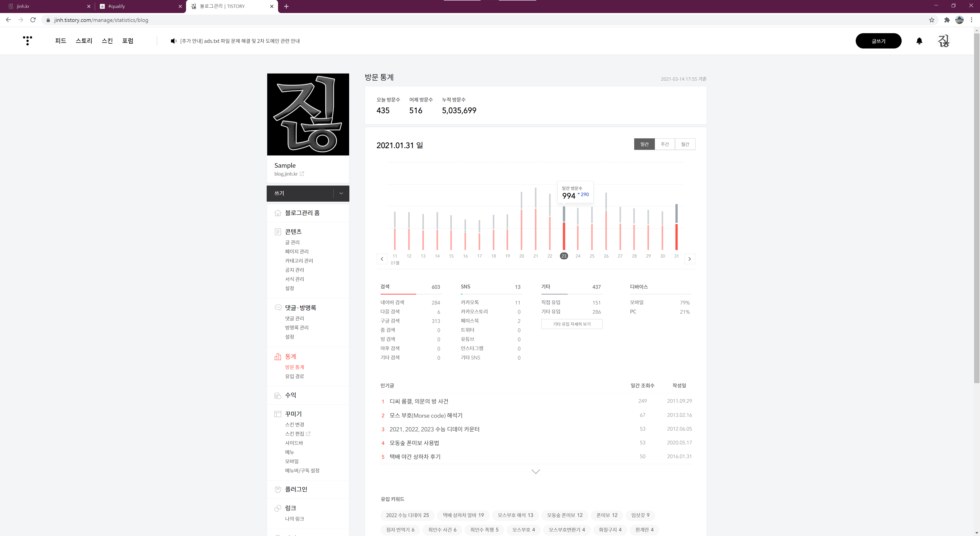
Task: Open the 수익 section
Action: pos(290,395)
